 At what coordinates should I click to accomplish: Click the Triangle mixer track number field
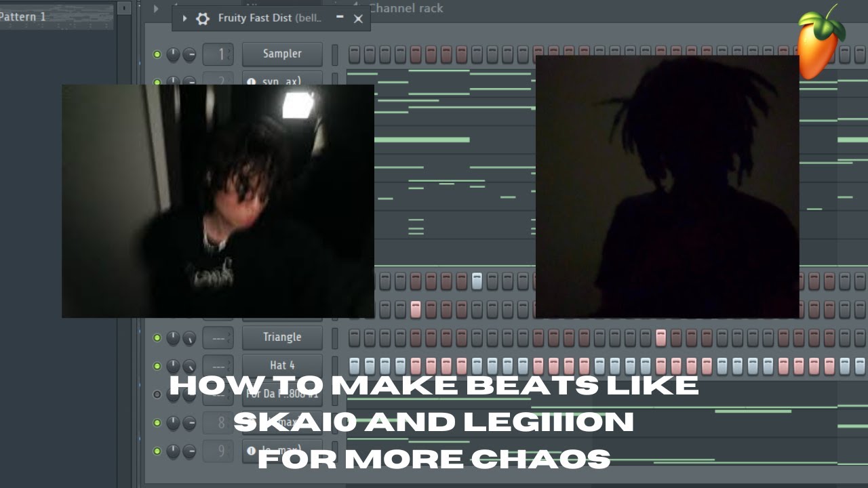218,338
